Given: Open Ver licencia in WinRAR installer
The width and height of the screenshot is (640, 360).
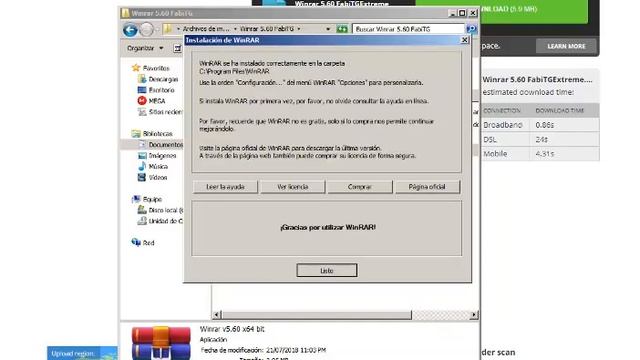Looking at the screenshot, I should click(293, 187).
